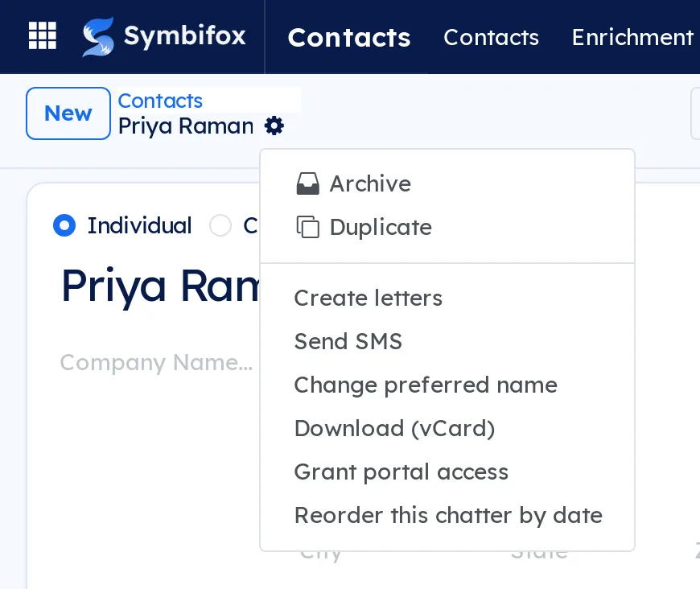The height and width of the screenshot is (589, 700).
Task: Select Create letters menu entry
Action: 447,298
